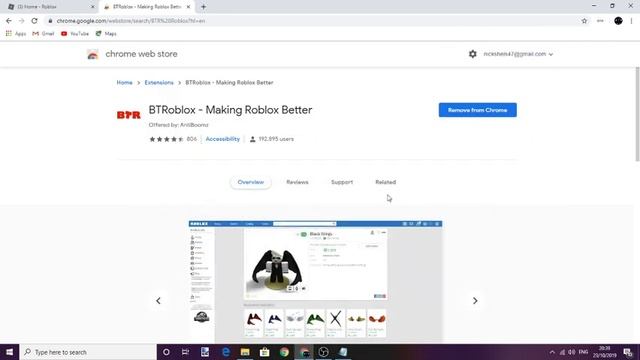Image resolution: width=640 pixels, height=360 pixels.
Task: Open Gmail bookmark
Action: (x=43, y=34)
